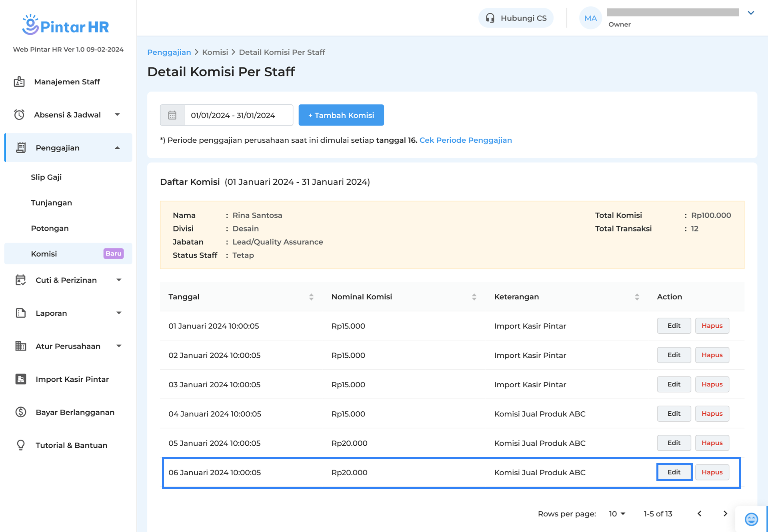Click the Bayar Berlangganan dollar icon
The height and width of the screenshot is (532, 768).
coord(21,412)
